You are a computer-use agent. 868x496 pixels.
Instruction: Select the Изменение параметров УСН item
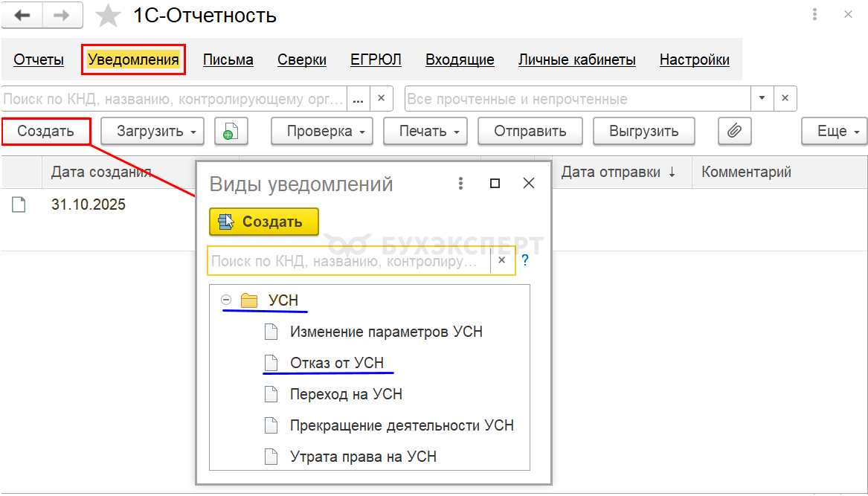pos(386,332)
